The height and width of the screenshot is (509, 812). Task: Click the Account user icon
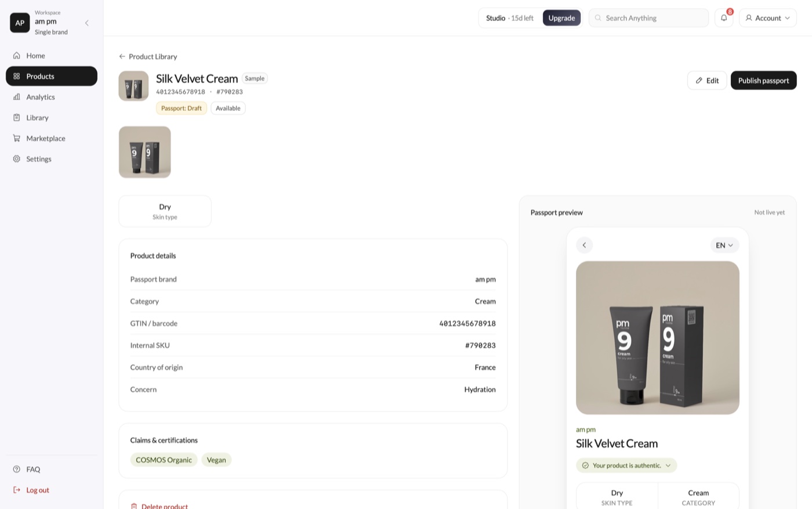[x=749, y=18]
